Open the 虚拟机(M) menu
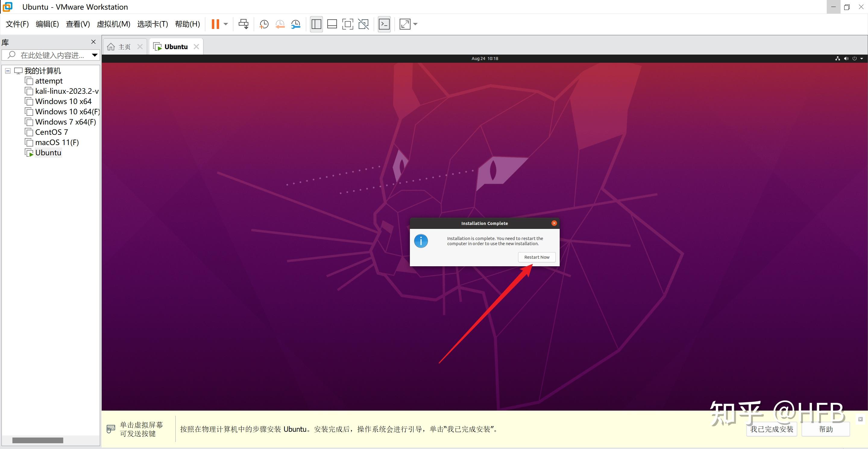868x449 pixels. (114, 24)
